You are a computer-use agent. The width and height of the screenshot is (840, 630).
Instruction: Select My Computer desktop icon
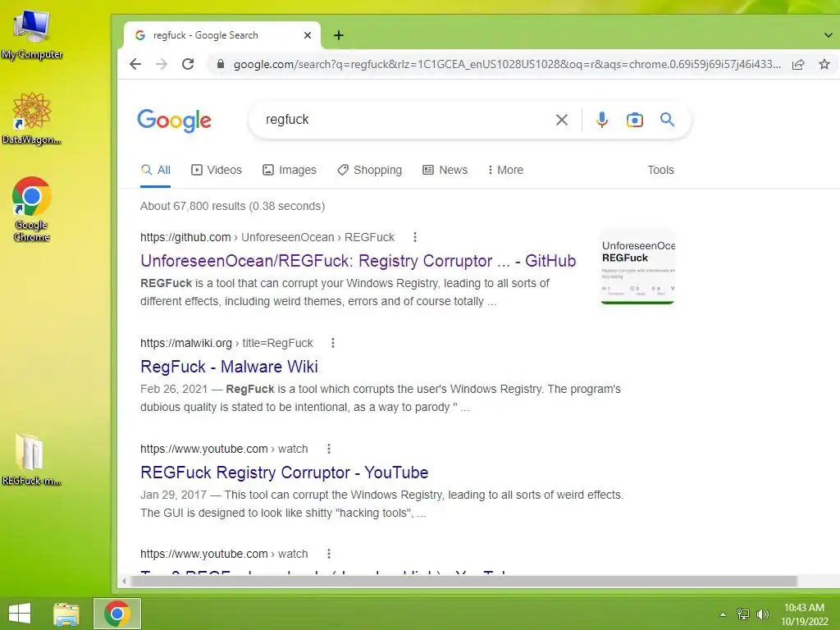(32, 34)
